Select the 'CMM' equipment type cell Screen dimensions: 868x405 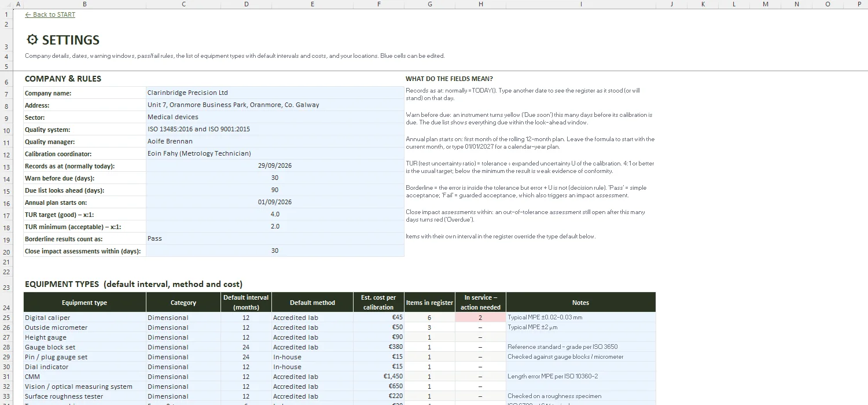point(84,377)
